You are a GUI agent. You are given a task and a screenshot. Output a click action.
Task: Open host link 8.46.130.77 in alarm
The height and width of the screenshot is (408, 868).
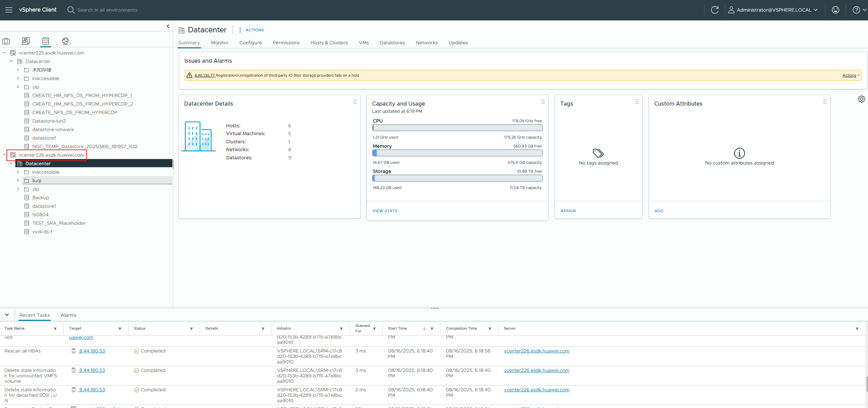(x=205, y=75)
